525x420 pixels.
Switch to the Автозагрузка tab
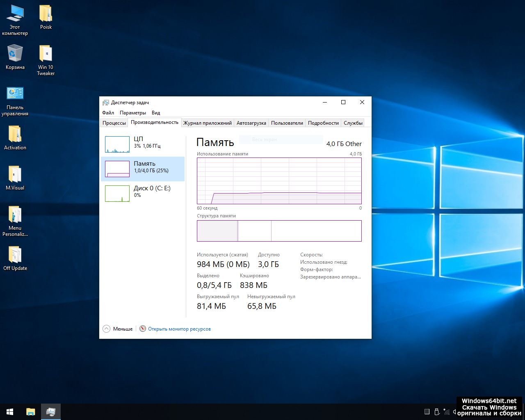[251, 123]
